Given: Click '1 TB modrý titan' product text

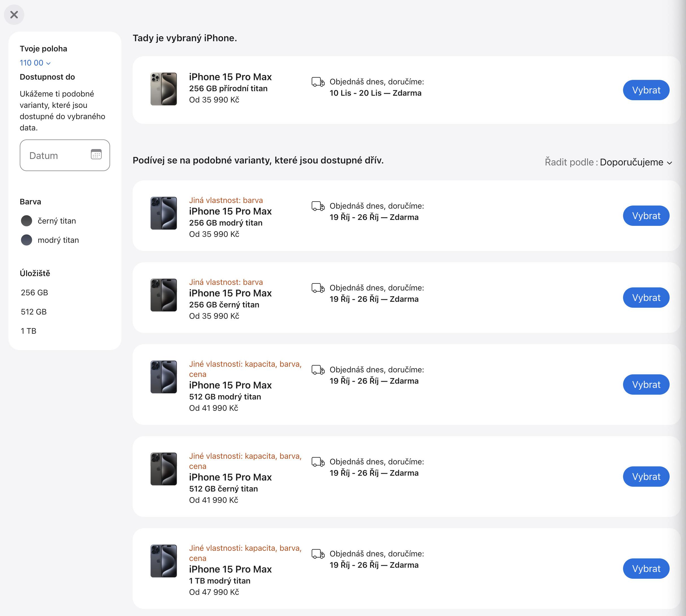Looking at the screenshot, I should [x=220, y=581].
